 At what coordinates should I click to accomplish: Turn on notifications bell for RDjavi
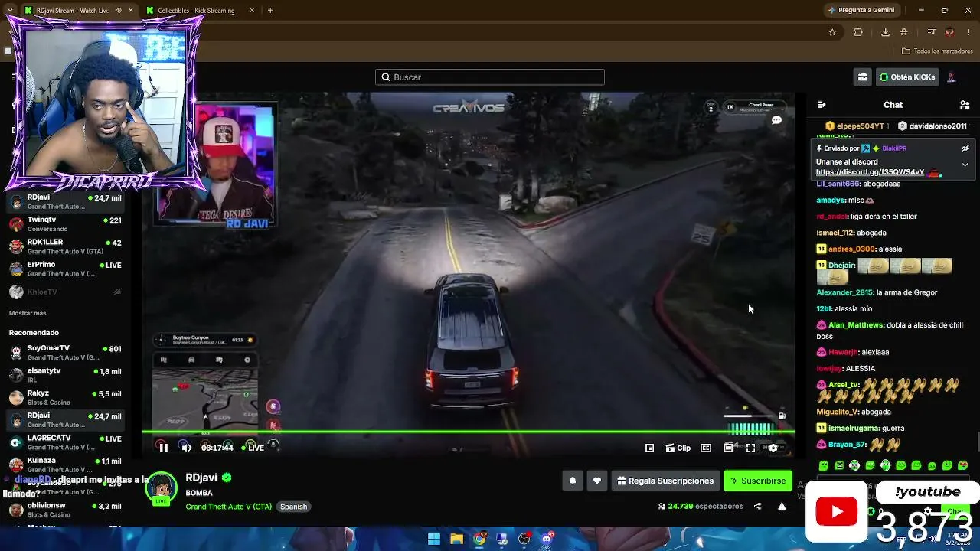click(x=572, y=481)
